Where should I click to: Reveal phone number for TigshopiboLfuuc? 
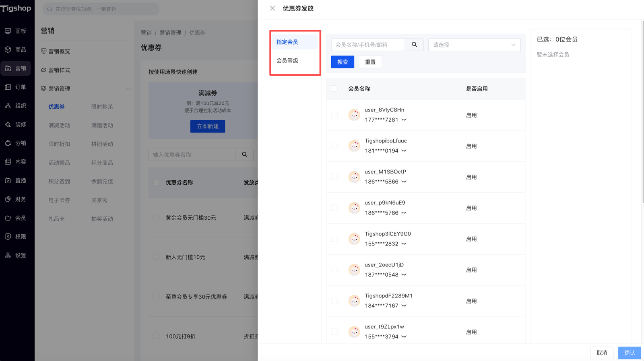(x=404, y=151)
